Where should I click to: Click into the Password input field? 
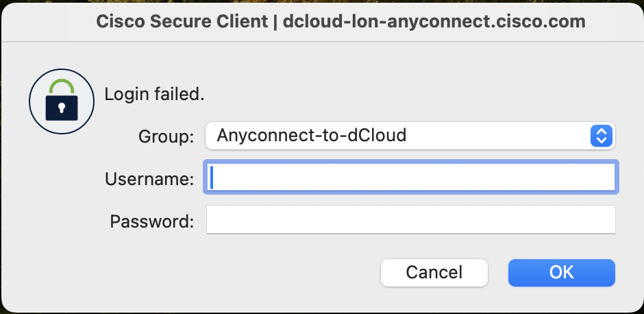(410, 219)
